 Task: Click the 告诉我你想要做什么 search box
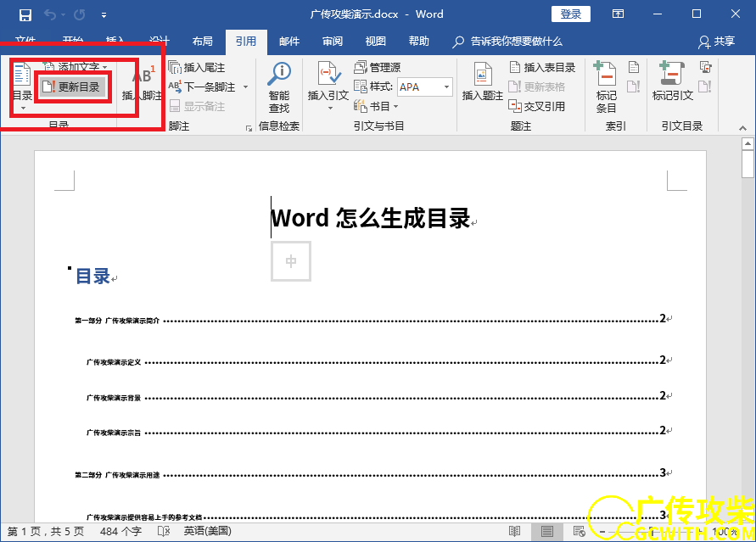pyautogui.click(x=507, y=42)
